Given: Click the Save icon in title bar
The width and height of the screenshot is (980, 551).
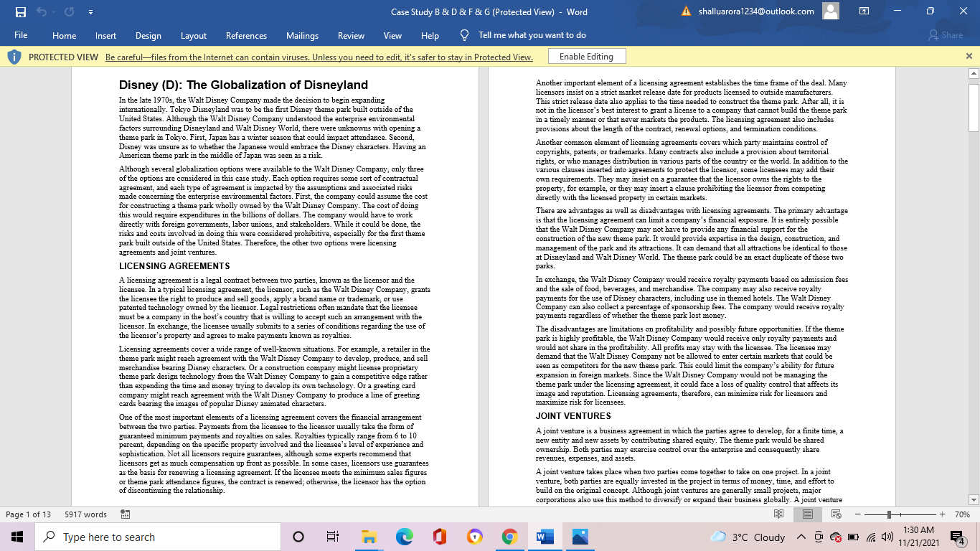Looking at the screenshot, I should click(x=20, y=11).
